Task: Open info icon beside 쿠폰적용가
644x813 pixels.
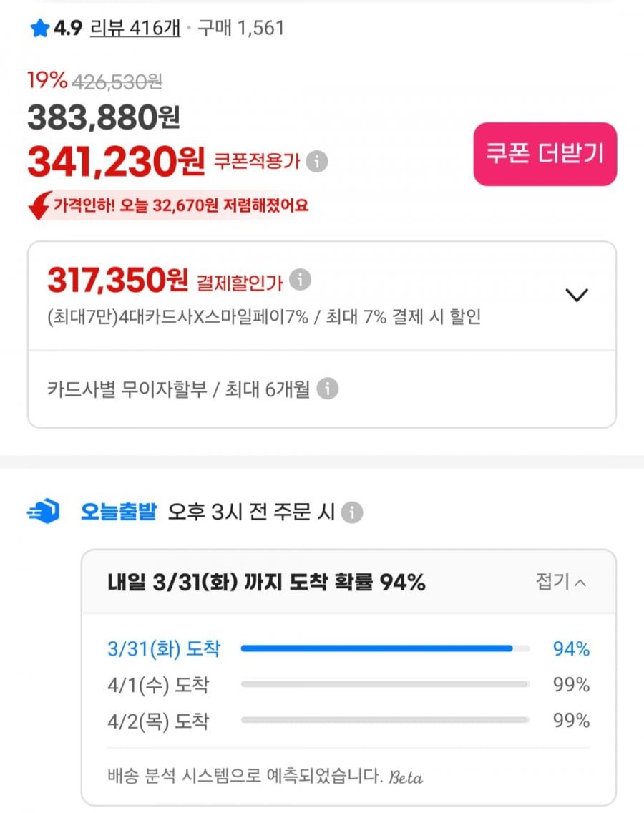Action: coord(317,162)
